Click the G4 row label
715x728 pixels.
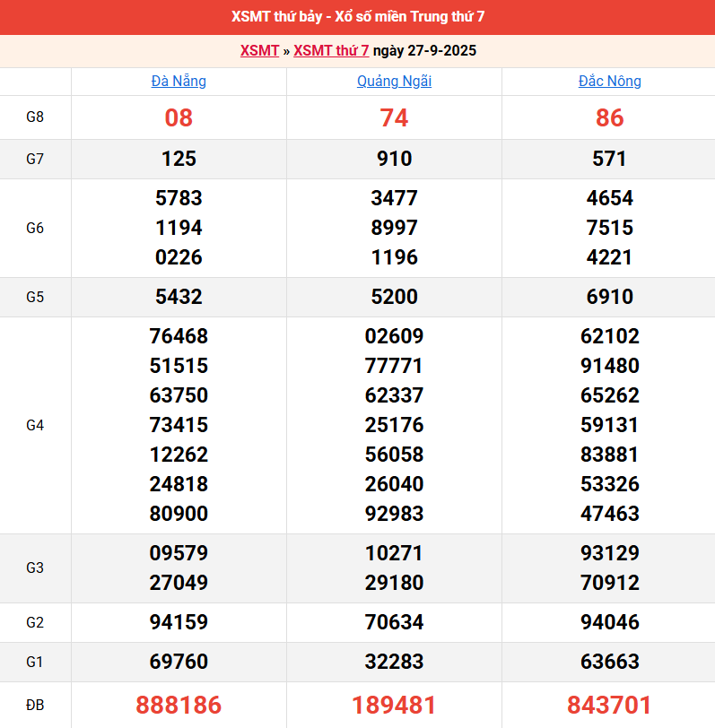[x=35, y=425]
